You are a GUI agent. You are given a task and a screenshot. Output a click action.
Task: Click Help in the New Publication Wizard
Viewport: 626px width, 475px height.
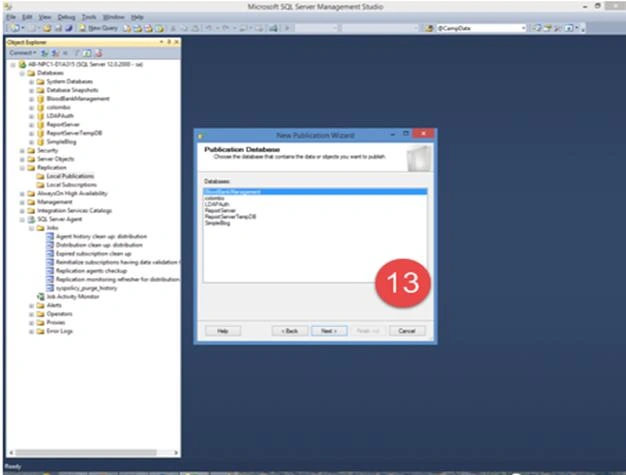(223, 331)
